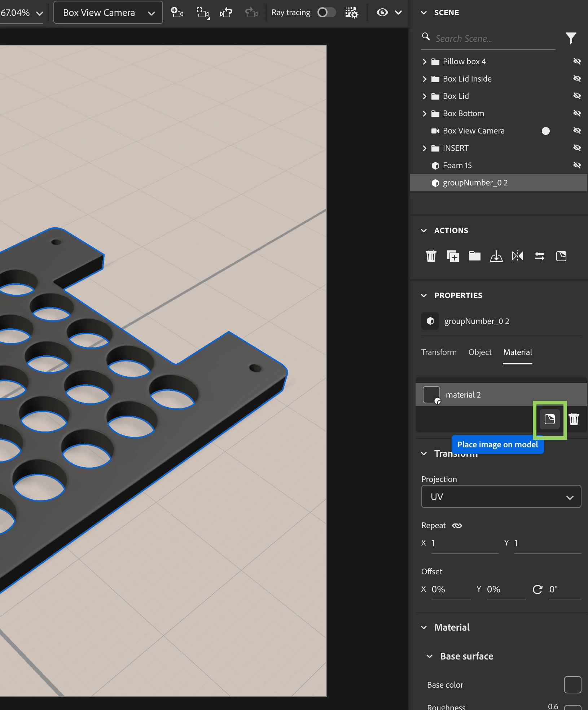
Task: Expand the INSERT folder
Action: click(425, 148)
